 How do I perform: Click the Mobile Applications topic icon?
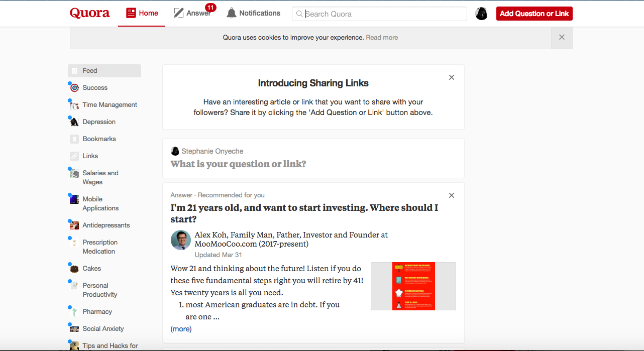click(74, 199)
